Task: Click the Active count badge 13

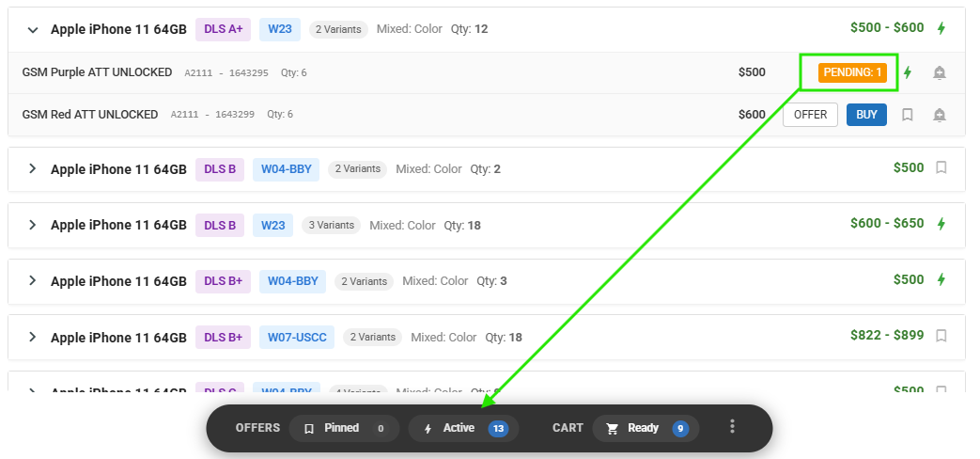Action: pyautogui.click(x=498, y=429)
